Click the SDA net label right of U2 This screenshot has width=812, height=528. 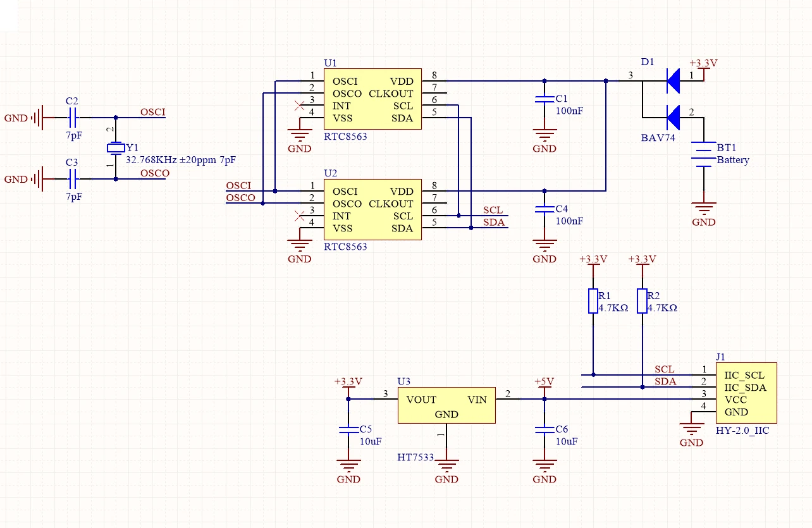494,222
